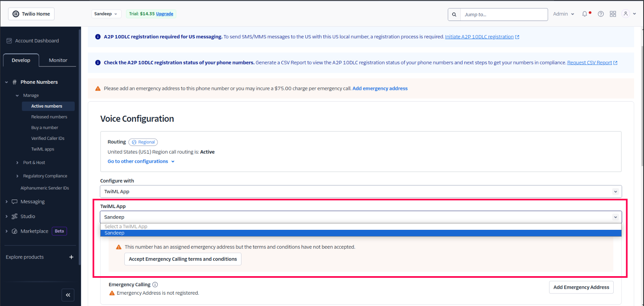Open the Sandeep account switcher dropdown
644x306 pixels.
(x=106, y=14)
